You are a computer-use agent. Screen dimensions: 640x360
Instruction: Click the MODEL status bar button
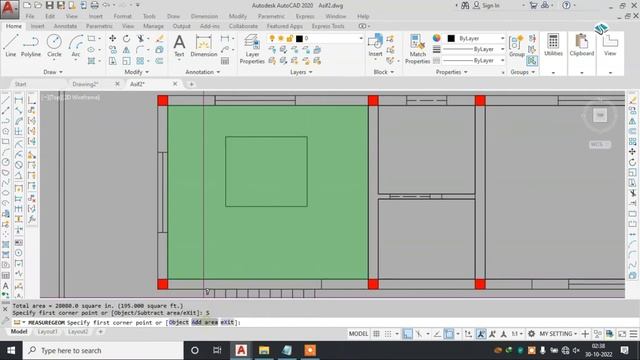click(x=358, y=334)
